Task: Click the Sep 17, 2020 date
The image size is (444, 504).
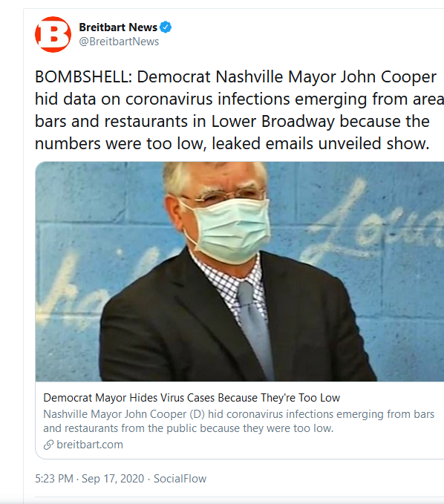Action: tap(113, 479)
